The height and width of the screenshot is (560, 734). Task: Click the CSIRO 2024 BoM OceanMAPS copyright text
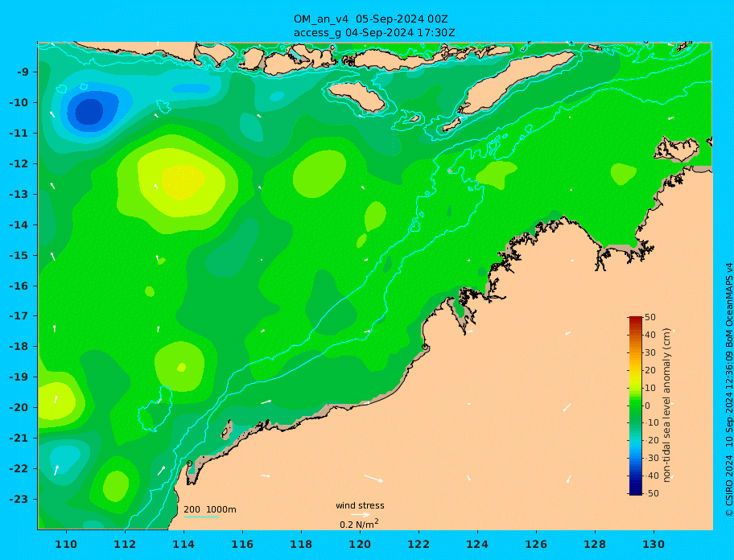(728, 389)
